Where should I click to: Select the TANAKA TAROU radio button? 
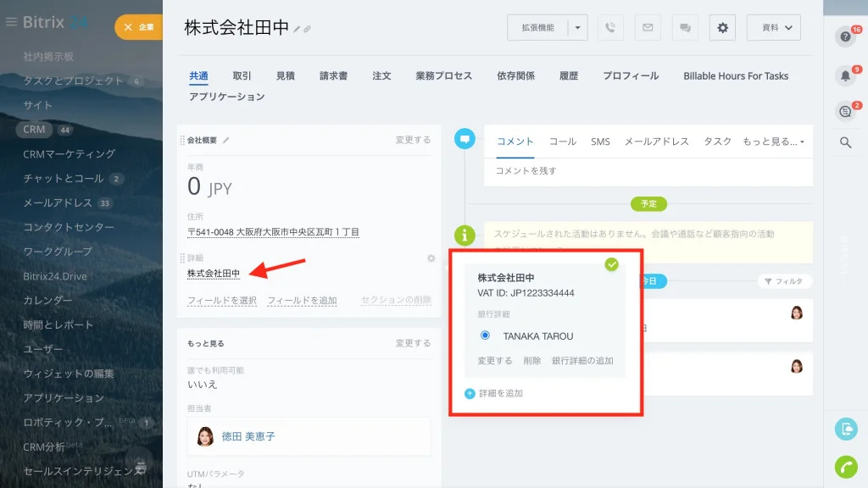(485, 335)
